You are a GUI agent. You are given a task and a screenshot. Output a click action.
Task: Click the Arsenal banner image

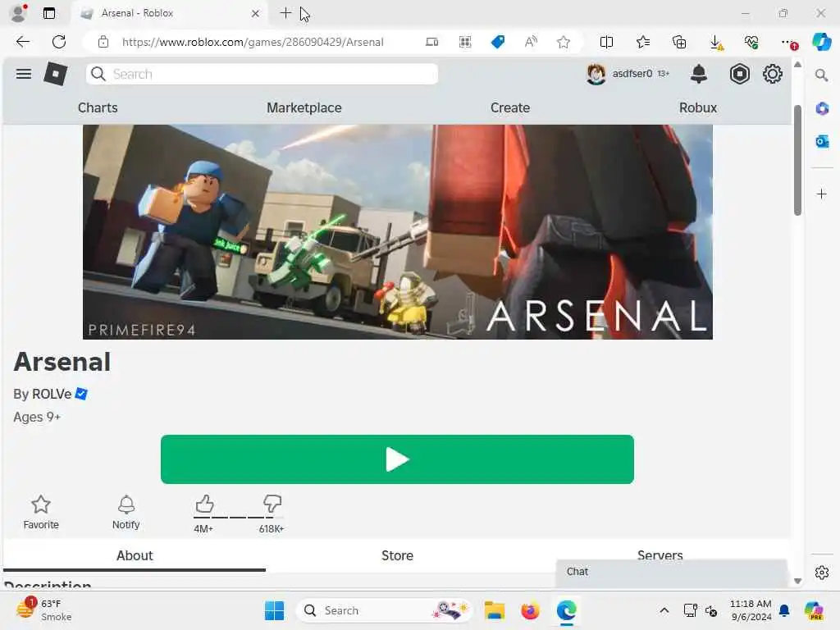[x=398, y=232]
